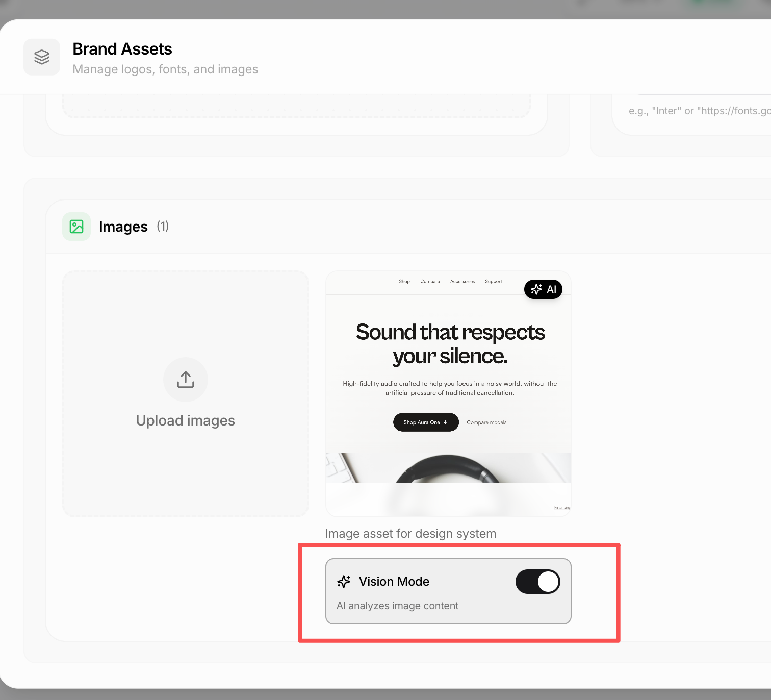Select the Compare nav item in the preview
The image size is (771, 700).
pos(429,281)
